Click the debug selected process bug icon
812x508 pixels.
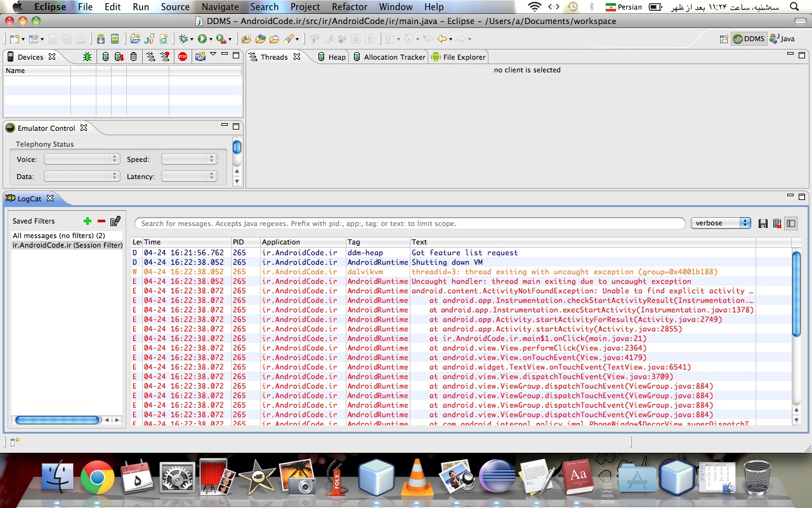(87, 57)
